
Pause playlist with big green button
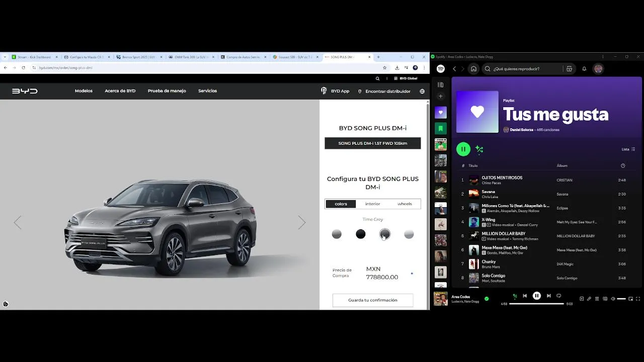click(x=463, y=149)
